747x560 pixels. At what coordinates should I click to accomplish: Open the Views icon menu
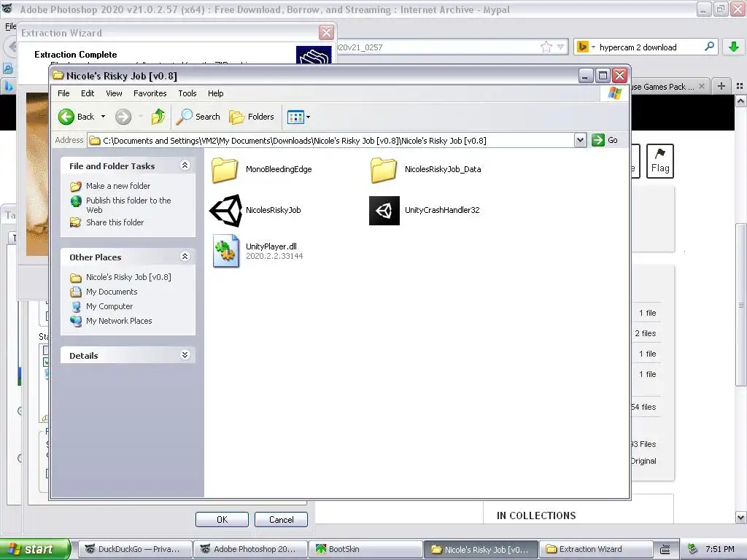(x=298, y=117)
